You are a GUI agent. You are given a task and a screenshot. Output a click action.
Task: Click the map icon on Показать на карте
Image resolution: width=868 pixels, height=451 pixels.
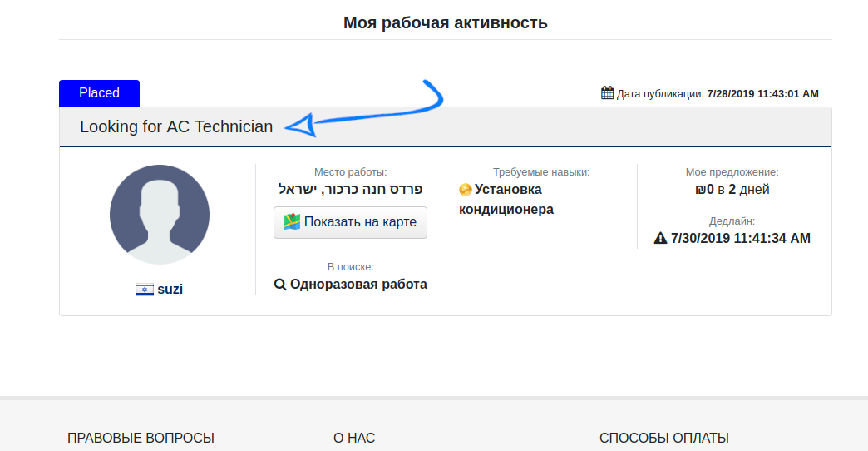click(292, 221)
